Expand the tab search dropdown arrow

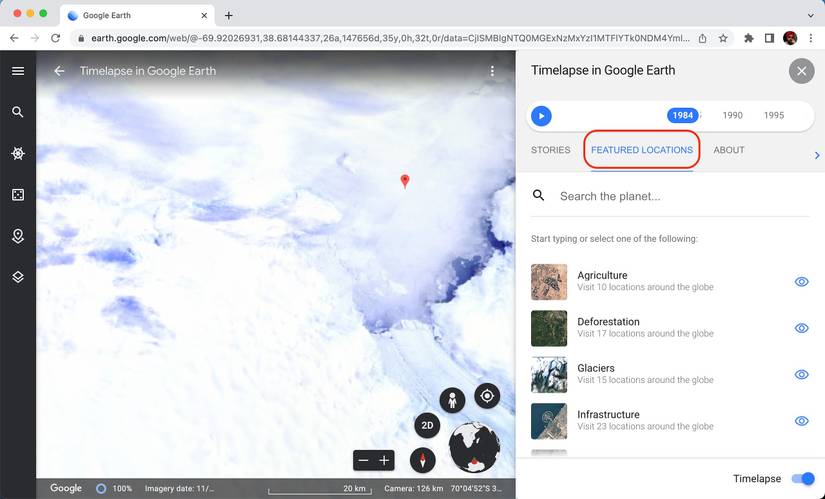811,15
